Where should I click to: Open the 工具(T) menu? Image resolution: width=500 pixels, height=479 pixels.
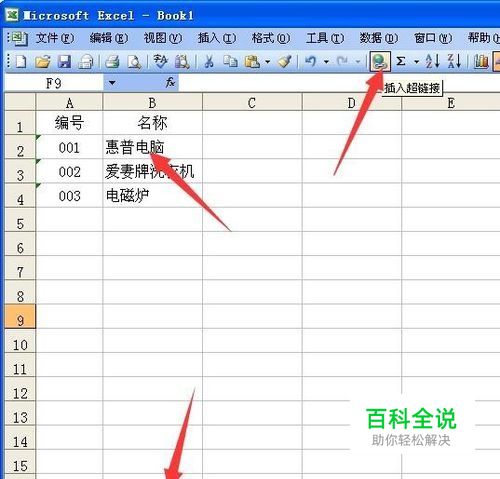325,38
